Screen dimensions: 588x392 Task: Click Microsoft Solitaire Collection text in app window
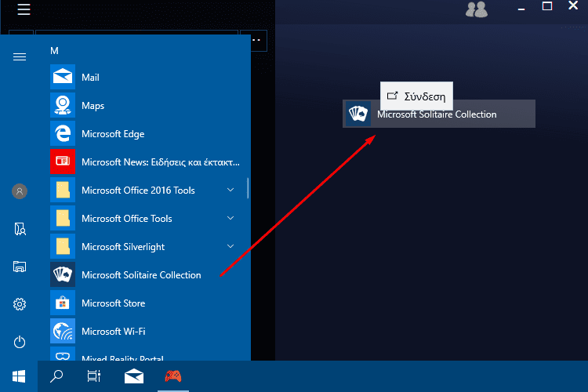(437, 114)
